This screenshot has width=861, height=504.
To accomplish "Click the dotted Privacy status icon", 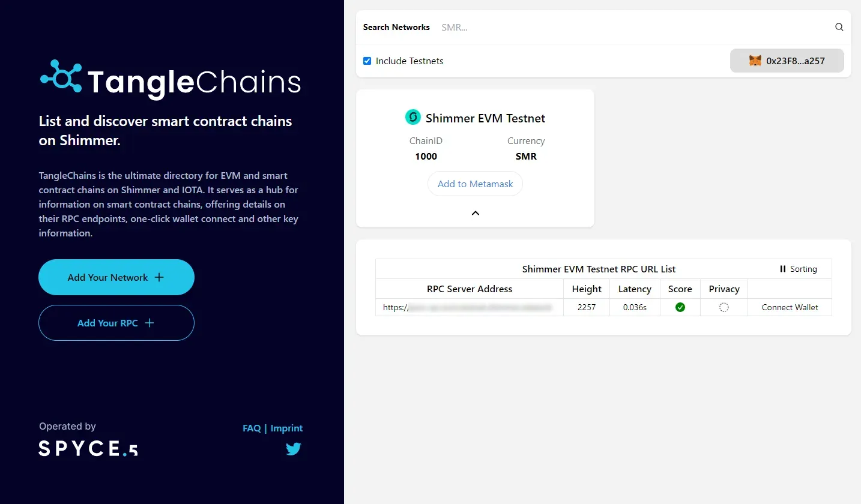I will pos(724,307).
